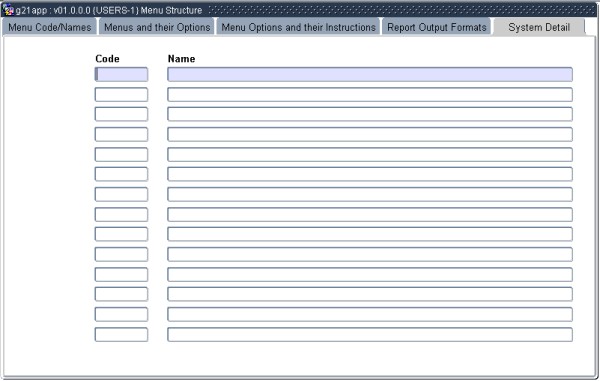Click the System Detail tab
Viewport: 600px width, 381px height.
point(539,27)
